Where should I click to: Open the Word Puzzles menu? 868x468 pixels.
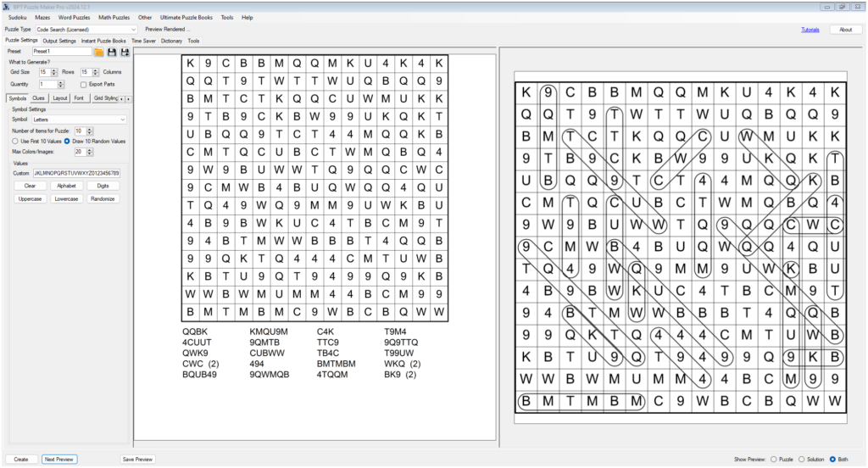point(75,17)
